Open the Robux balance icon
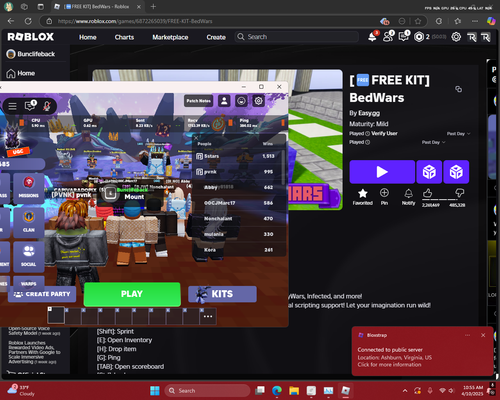Screen dimensions: 500x400 419,37
